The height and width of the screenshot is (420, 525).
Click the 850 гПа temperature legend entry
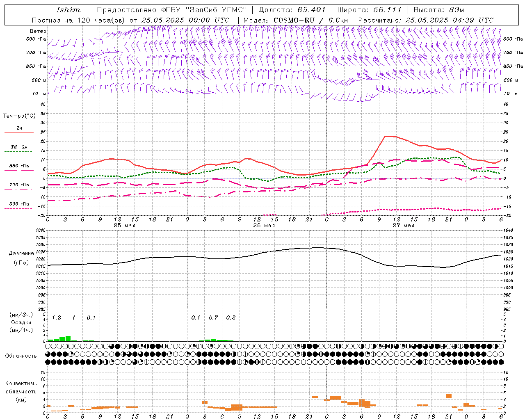point(19,166)
